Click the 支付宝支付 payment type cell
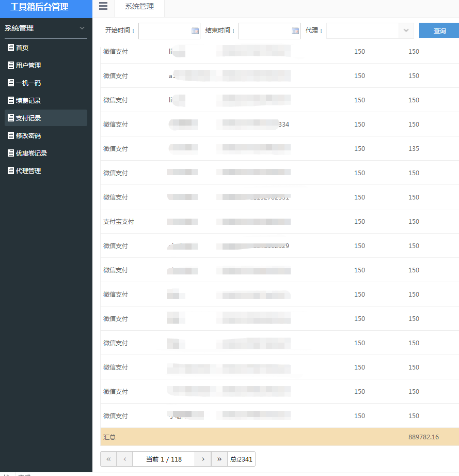The image size is (459, 476). point(119,222)
